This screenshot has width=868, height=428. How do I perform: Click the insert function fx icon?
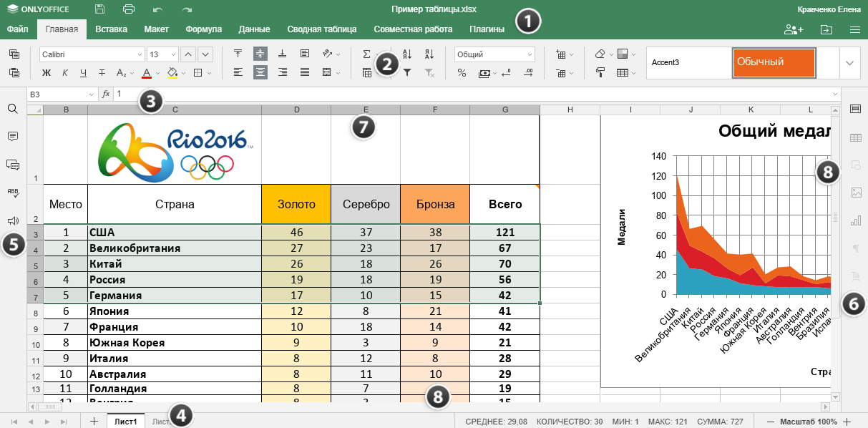coord(106,94)
